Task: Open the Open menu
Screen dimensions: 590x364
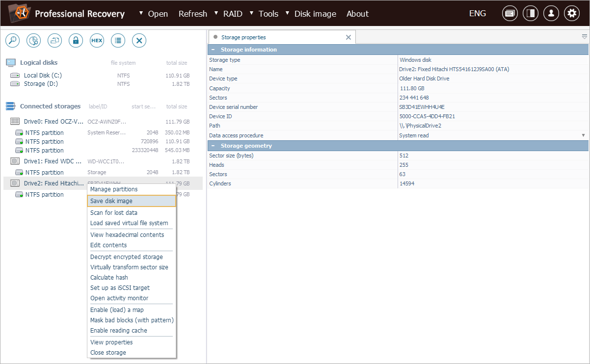Action: [158, 14]
